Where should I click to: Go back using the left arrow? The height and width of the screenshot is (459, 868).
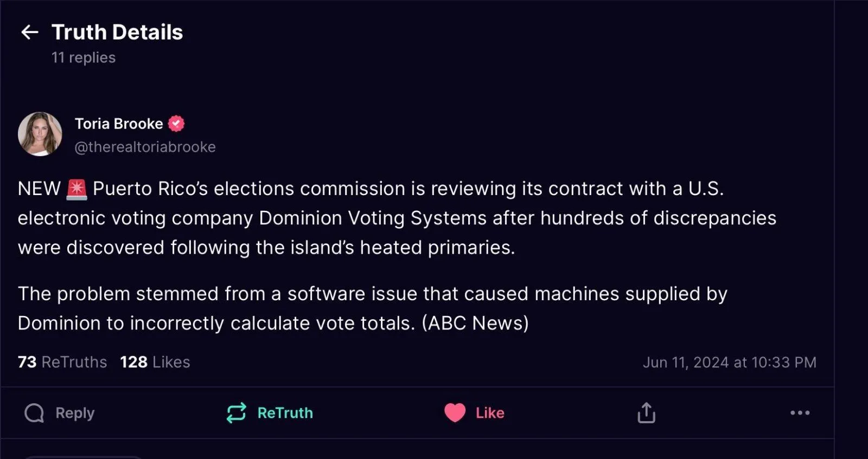(x=29, y=33)
